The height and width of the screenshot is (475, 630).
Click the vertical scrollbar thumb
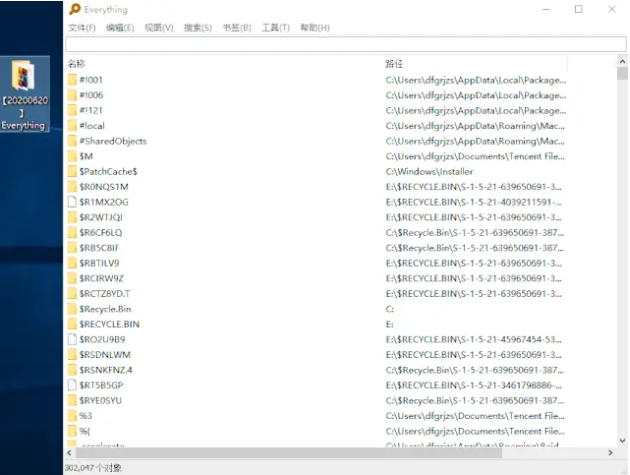(622, 74)
